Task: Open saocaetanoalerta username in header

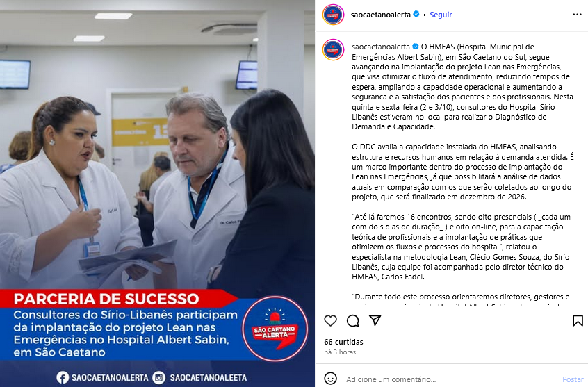Action: (380, 15)
